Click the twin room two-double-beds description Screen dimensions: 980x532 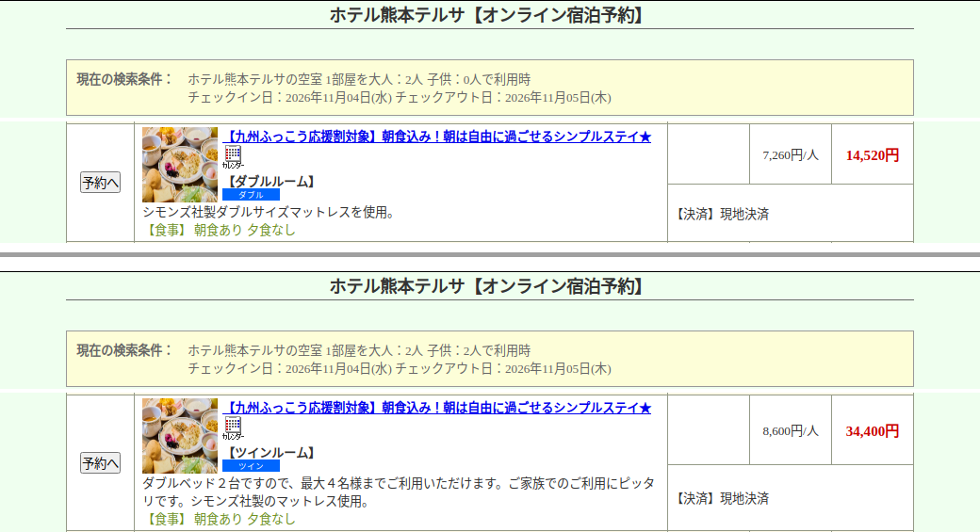(x=399, y=492)
